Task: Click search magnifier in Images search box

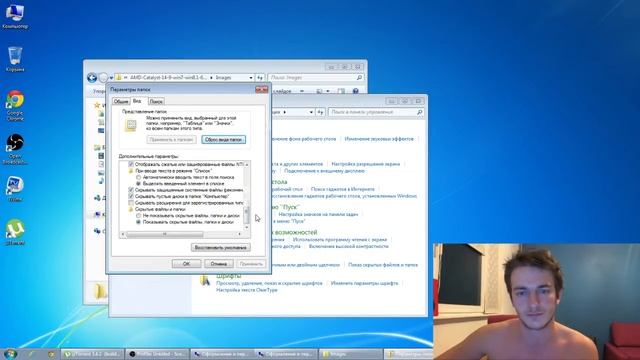Action: pyautogui.click(x=359, y=78)
